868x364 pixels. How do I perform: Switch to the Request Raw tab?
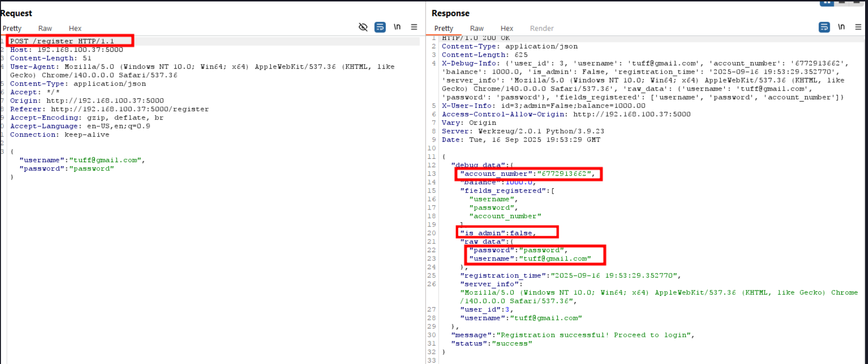(x=45, y=29)
